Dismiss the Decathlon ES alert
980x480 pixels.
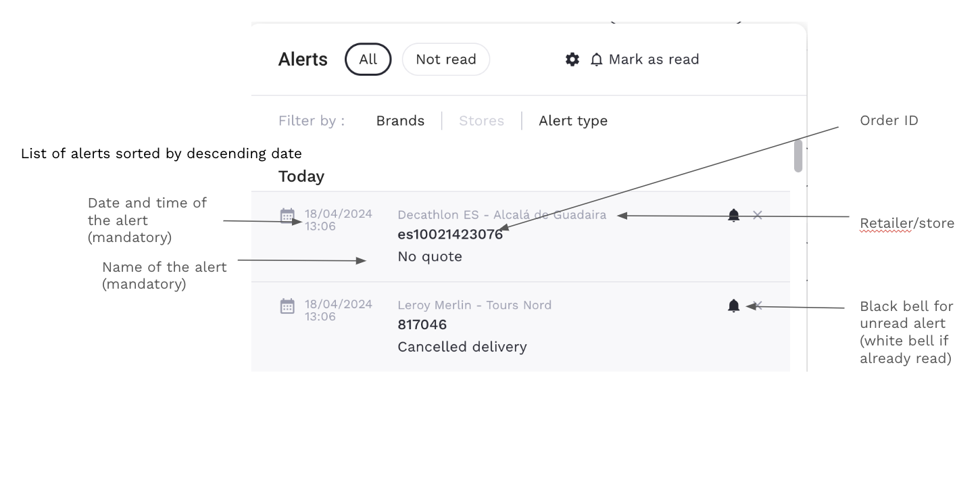[758, 215]
